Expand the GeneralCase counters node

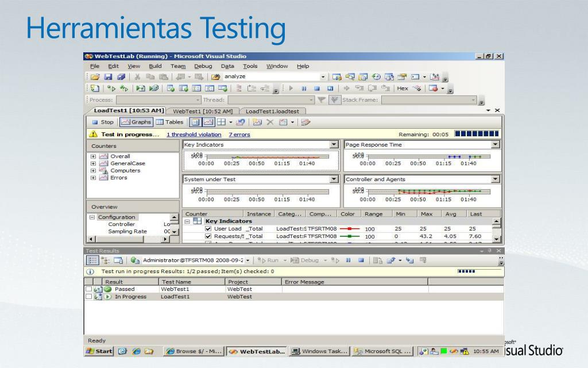pyautogui.click(x=93, y=163)
